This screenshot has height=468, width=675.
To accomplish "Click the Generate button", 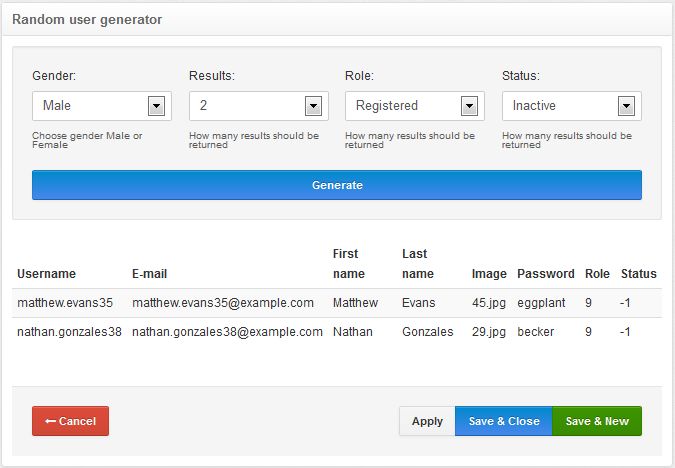I will [x=337, y=185].
